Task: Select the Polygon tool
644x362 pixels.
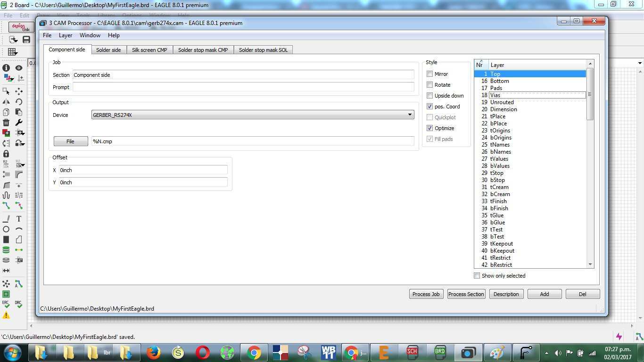Action: 19,239
